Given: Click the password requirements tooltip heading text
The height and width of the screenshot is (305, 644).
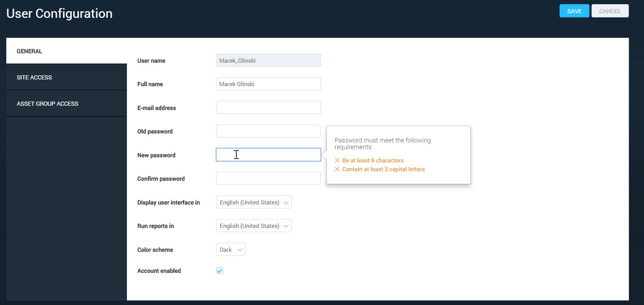Looking at the screenshot, I should 382,144.
